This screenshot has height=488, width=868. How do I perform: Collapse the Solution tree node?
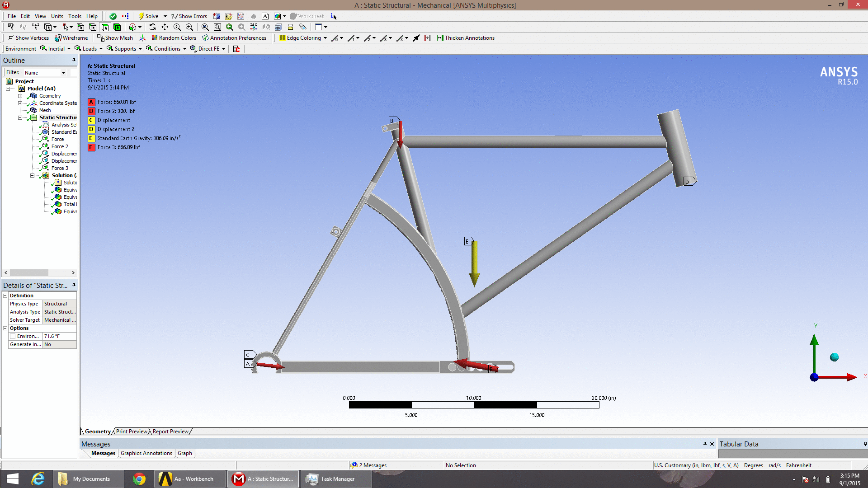(33, 175)
